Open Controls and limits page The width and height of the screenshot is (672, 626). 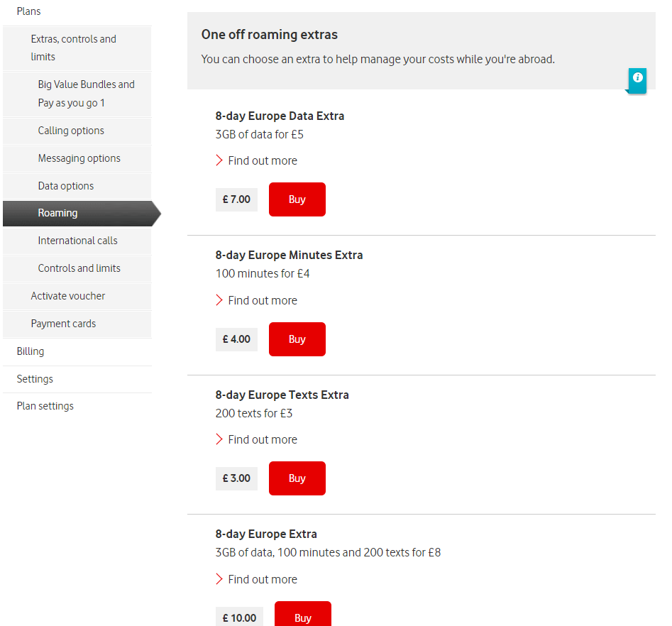(79, 268)
